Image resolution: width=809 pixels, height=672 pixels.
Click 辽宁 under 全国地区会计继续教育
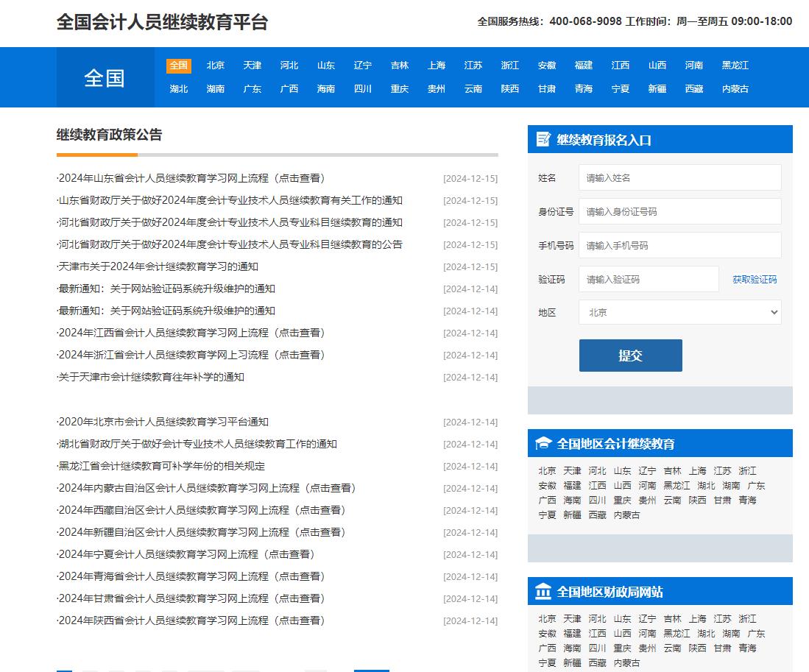coord(647,471)
